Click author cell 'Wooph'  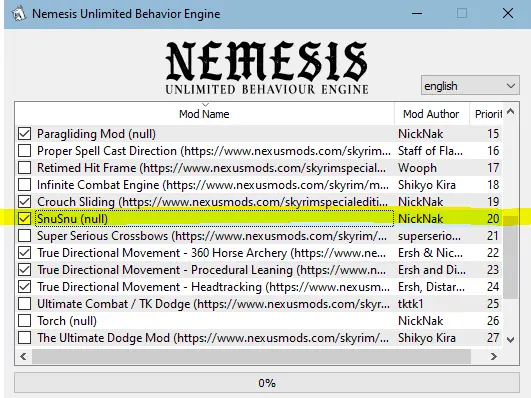[x=417, y=168]
